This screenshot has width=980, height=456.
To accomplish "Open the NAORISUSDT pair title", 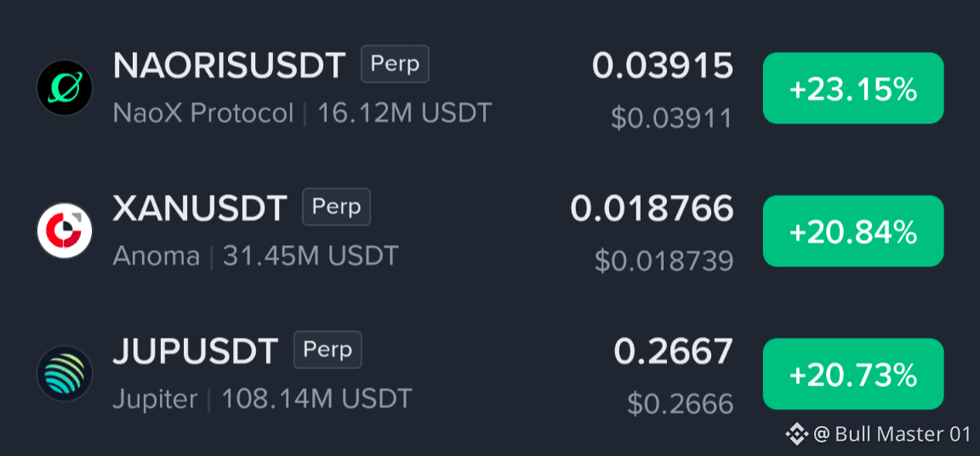I will pos(230,66).
